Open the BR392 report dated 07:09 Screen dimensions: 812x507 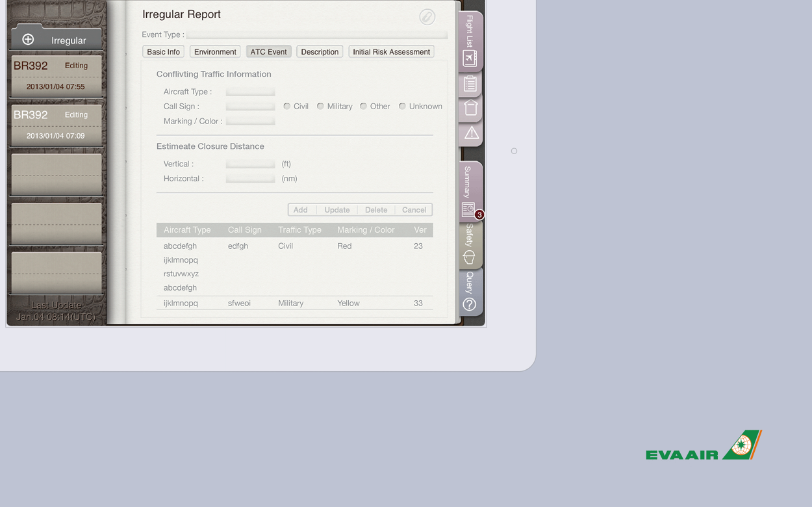point(57,125)
